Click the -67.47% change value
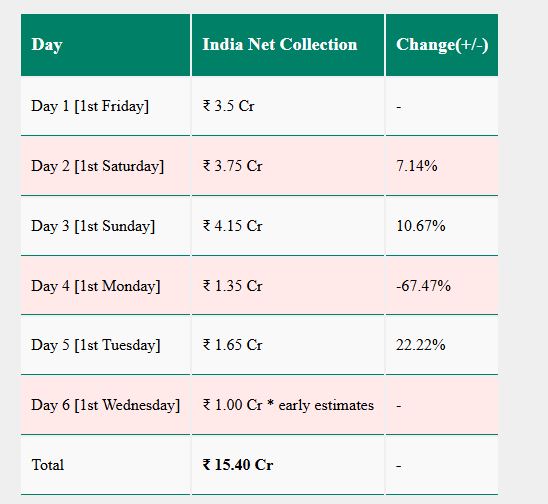 pos(423,286)
